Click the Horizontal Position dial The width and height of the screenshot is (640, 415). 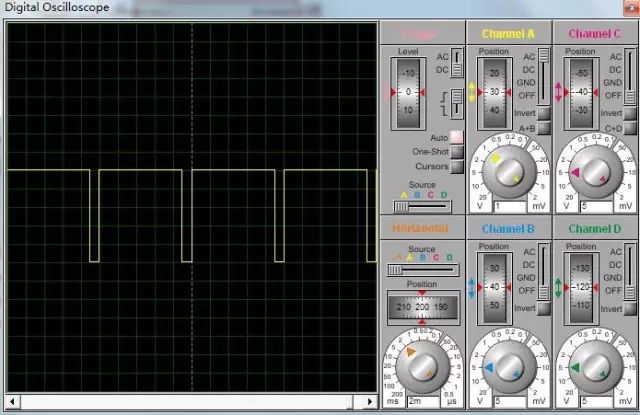tap(422, 307)
